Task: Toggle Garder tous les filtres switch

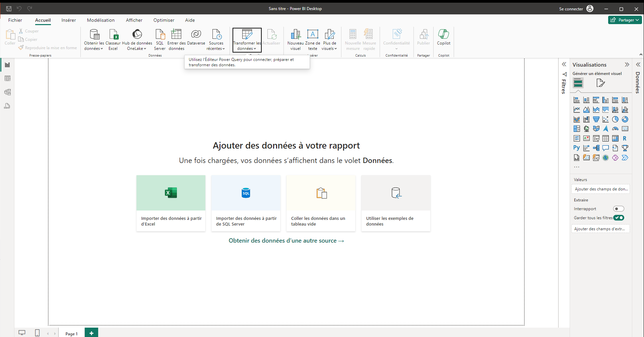Action: (x=619, y=218)
